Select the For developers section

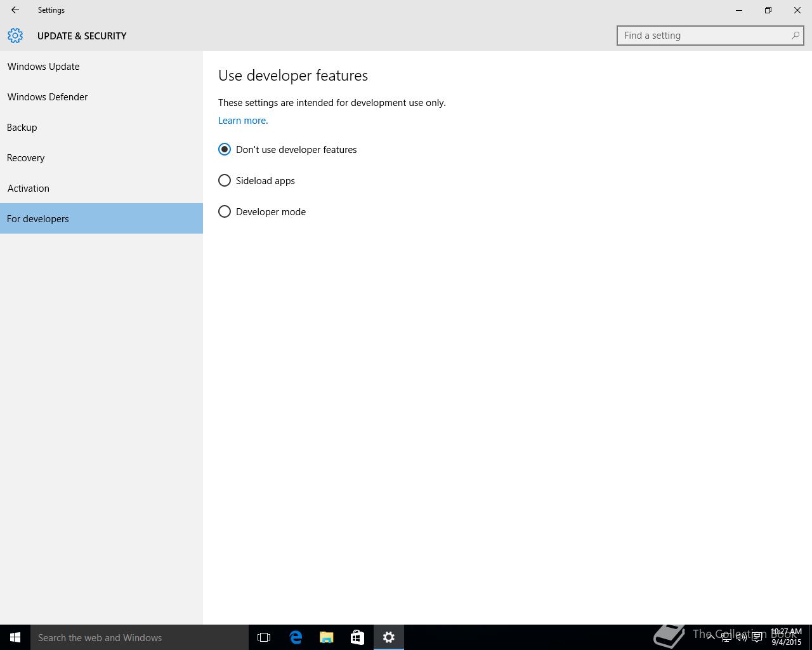coord(101,218)
